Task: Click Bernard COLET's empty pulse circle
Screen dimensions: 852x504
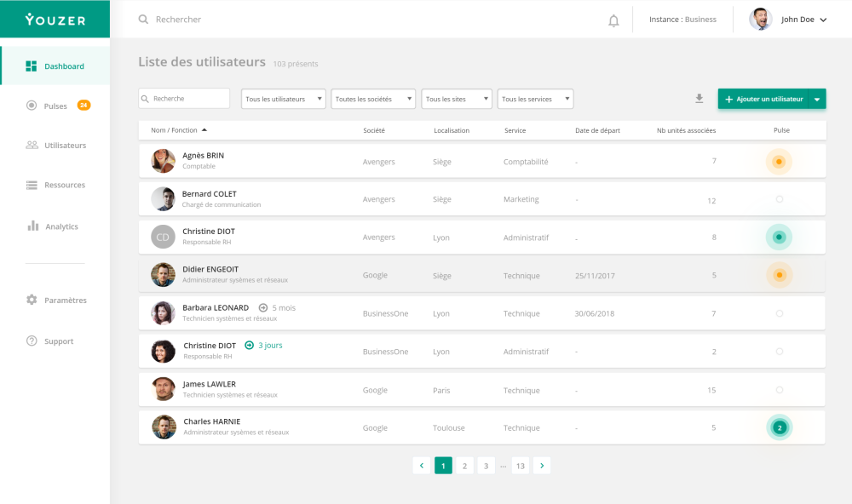Action: (780, 199)
